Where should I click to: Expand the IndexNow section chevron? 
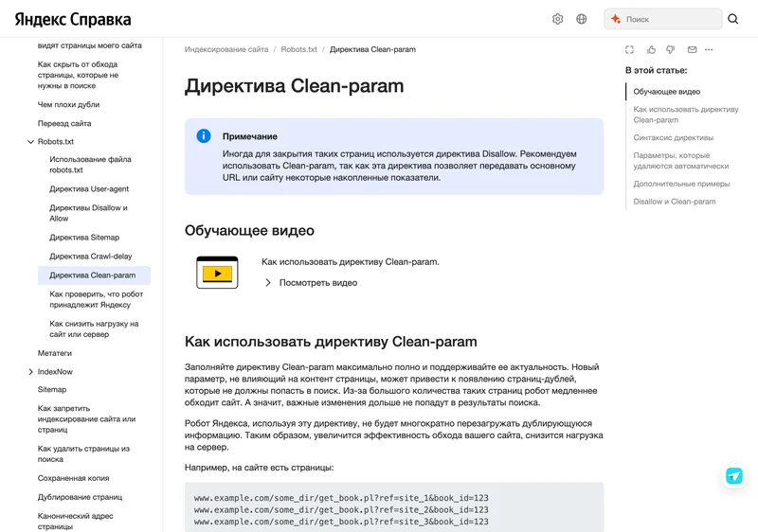tap(30, 372)
